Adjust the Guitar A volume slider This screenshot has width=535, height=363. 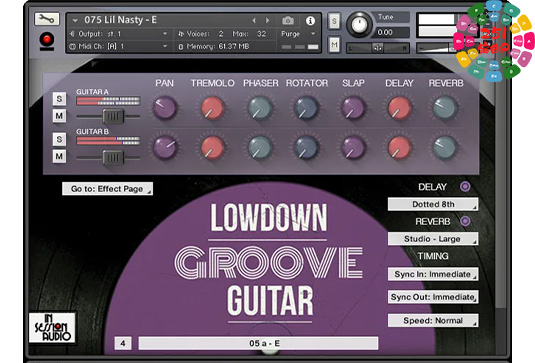pyautogui.click(x=113, y=117)
